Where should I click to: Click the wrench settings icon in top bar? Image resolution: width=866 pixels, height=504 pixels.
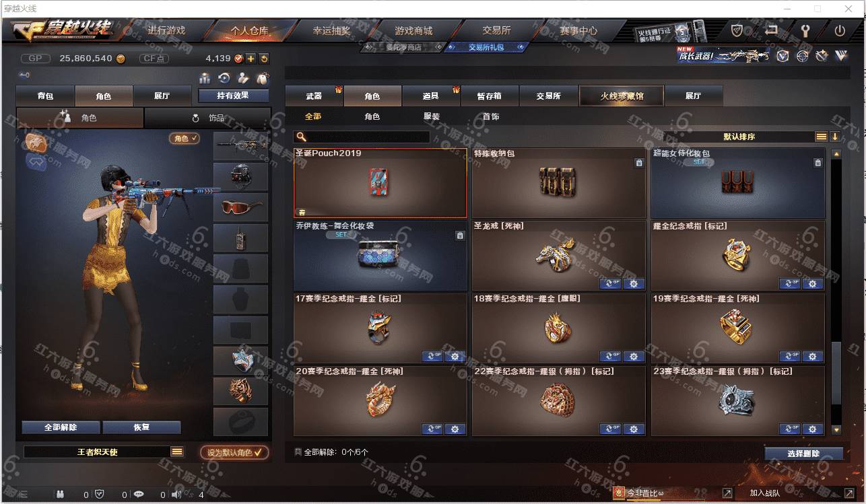[x=805, y=30]
